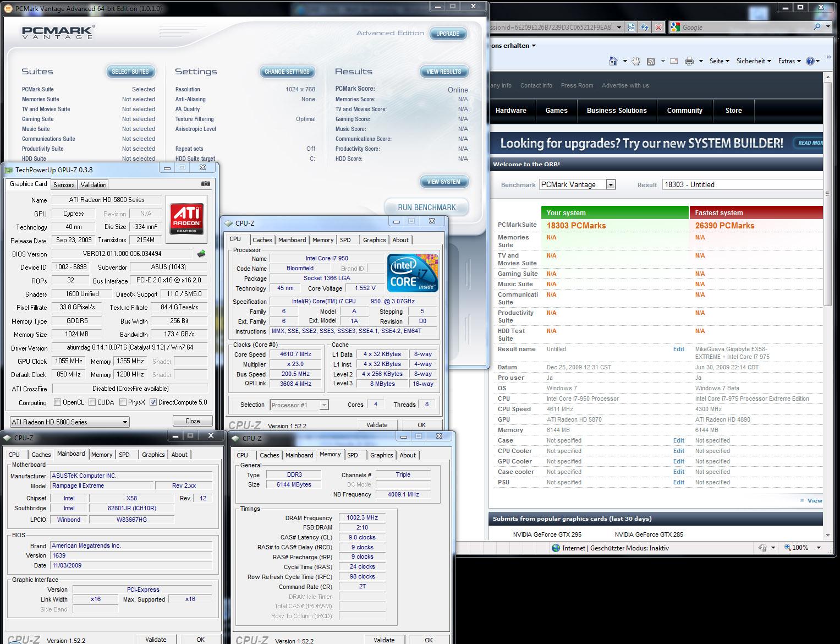The height and width of the screenshot is (644, 840).
Task: Click the VIEW RESULTS button
Action: (444, 72)
